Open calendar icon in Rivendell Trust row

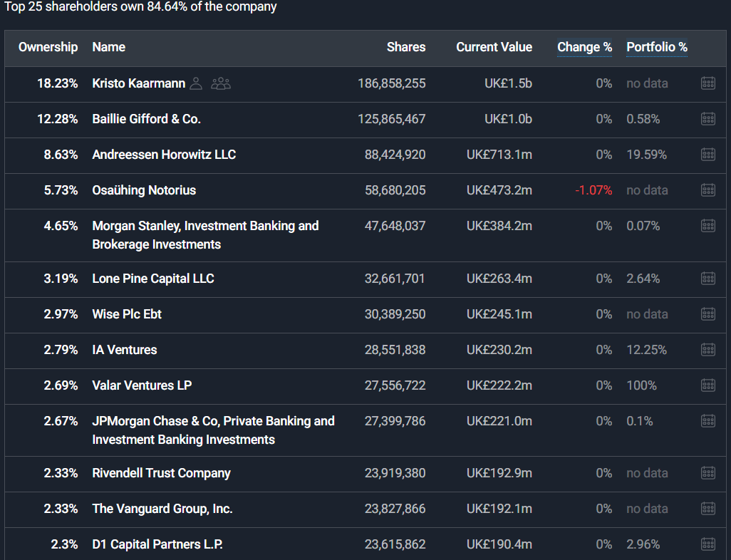(x=708, y=473)
